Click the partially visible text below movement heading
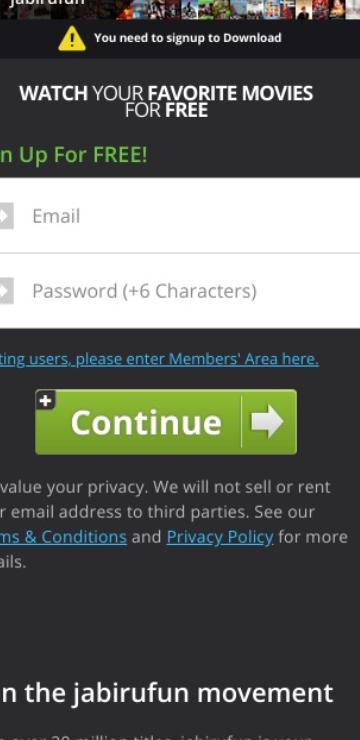Image resolution: width=360 pixels, height=740 pixels. click(160, 736)
